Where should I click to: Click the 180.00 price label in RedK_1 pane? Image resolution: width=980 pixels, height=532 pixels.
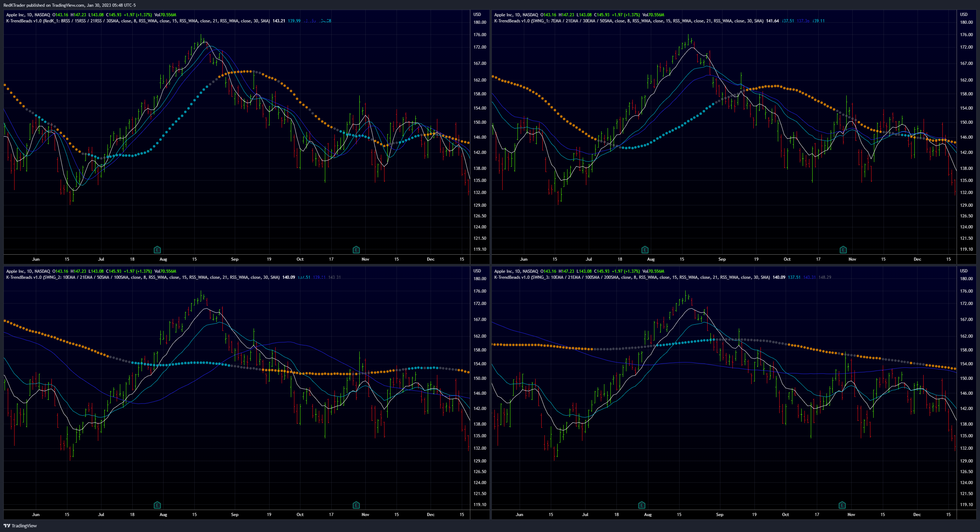click(480, 22)
